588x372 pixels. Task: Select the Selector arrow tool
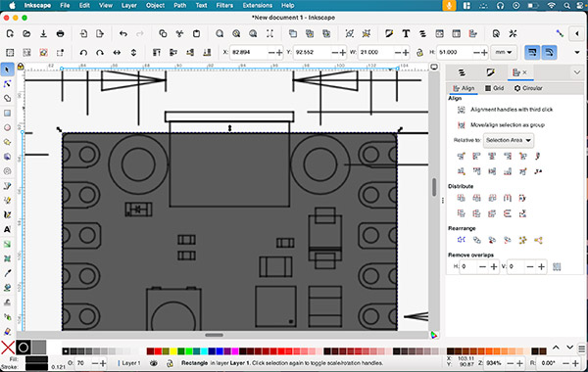(7, 70)
